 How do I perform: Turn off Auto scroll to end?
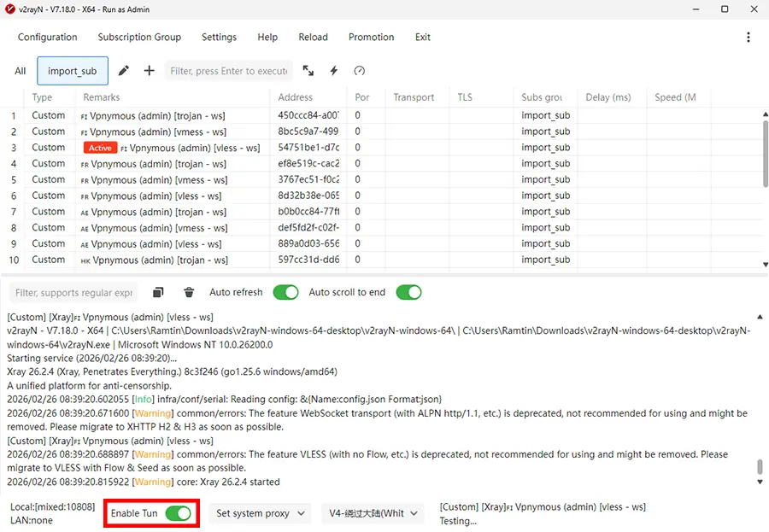pos(408,292)
